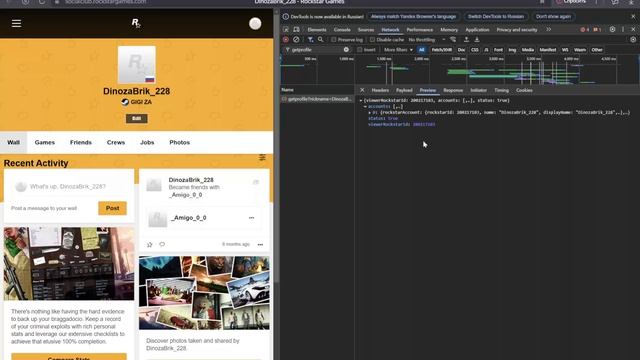Screen dimensions: 640x360
Task: Open DevTools Sources tab
Action: coord(366,30)
